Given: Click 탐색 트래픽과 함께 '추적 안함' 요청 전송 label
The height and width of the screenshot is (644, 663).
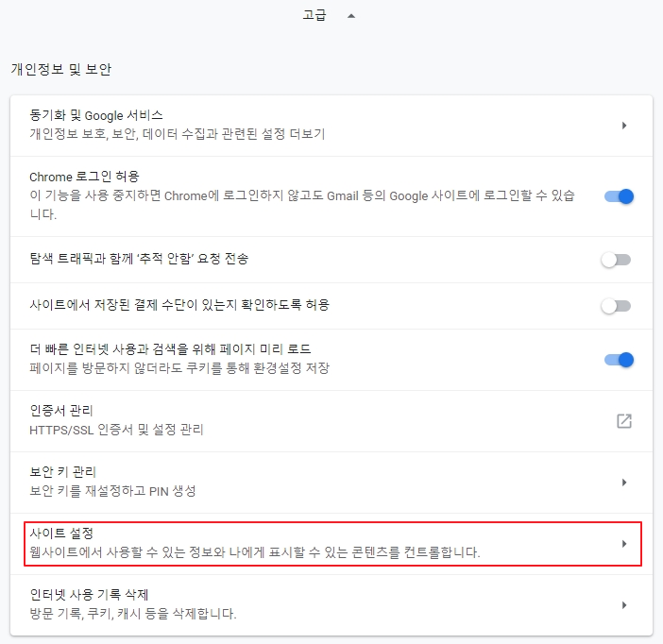Looking at the screenshot, I should [x=139, y=259].
